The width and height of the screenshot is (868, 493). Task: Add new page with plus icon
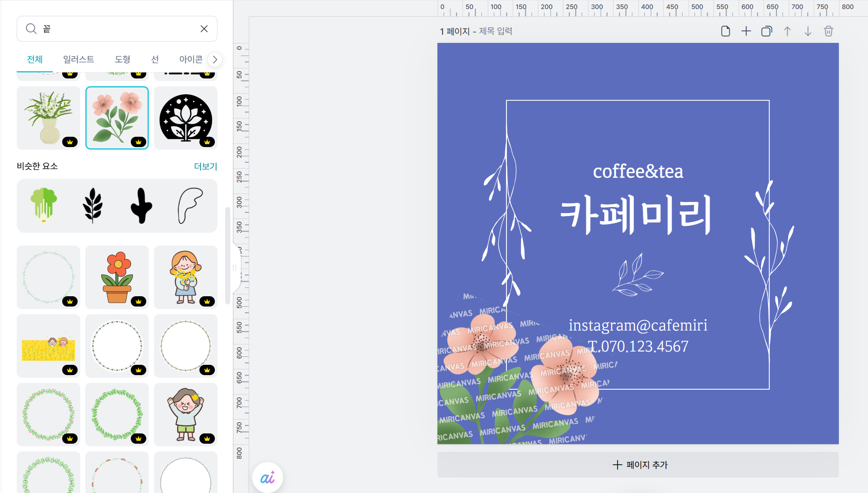pos(746,31)
